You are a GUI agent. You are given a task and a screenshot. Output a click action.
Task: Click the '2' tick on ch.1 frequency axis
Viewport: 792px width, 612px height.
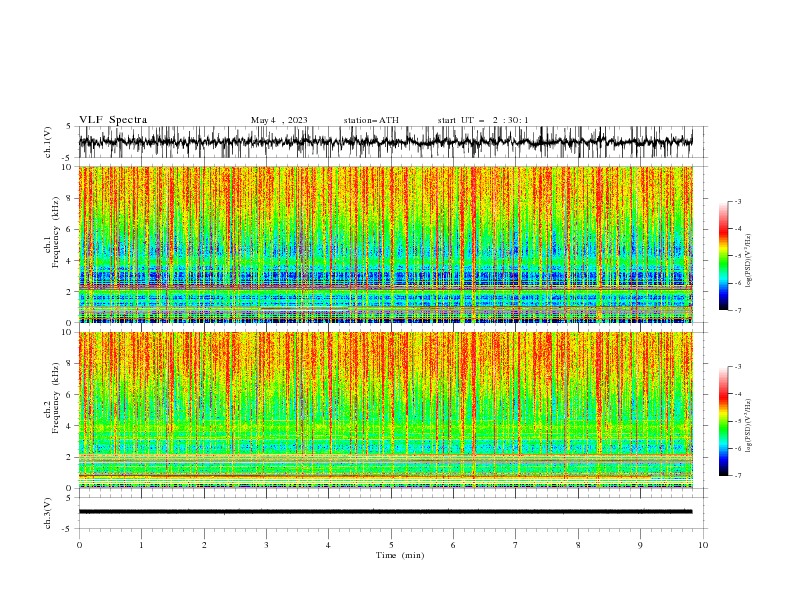70,292
